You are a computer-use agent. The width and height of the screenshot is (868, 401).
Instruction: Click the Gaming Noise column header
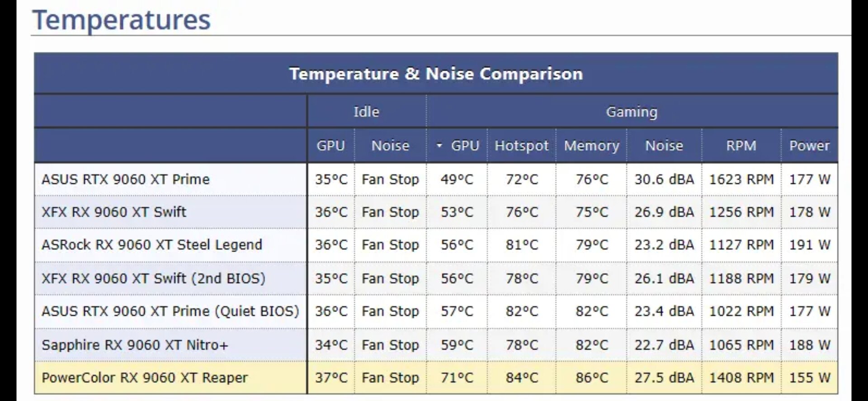pyautogui.click(x=664, y=146)
